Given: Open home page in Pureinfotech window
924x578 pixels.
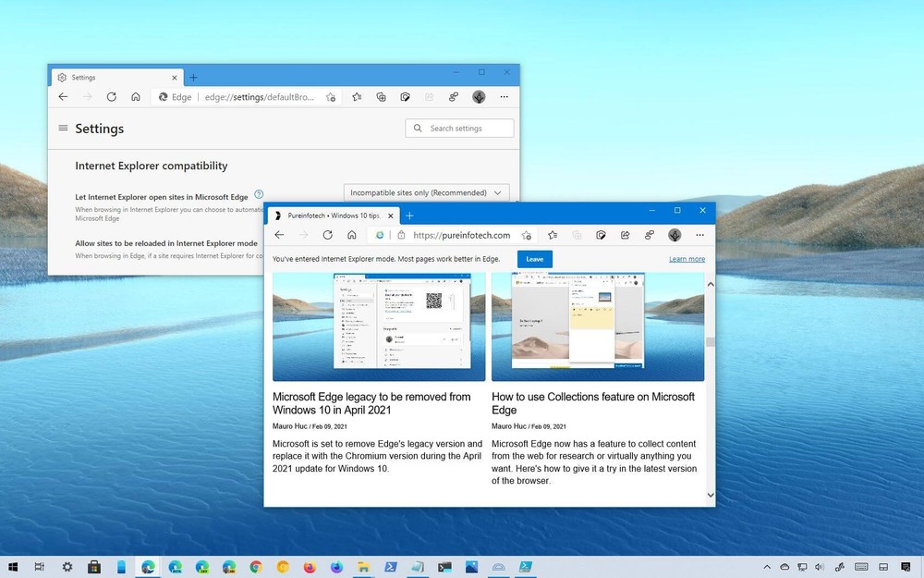Looking at the screenshot, I should 352,235.
